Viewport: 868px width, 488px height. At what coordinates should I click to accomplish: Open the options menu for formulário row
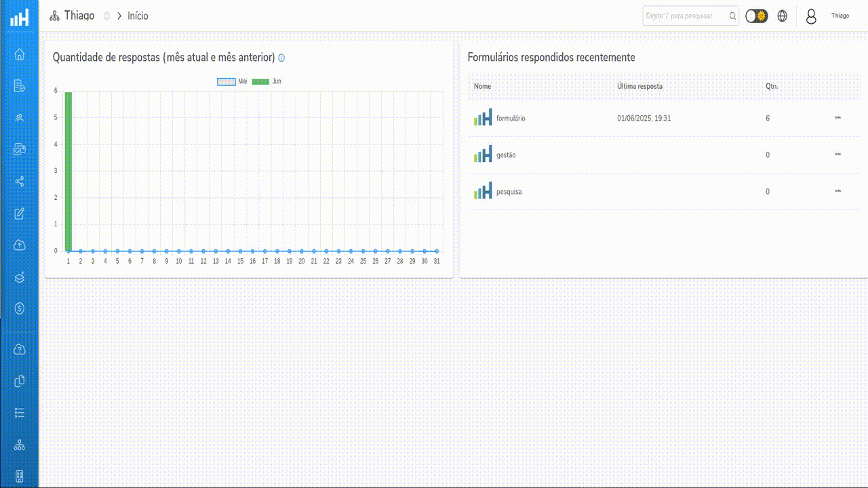pyautogui.click(x=838, y=118)
